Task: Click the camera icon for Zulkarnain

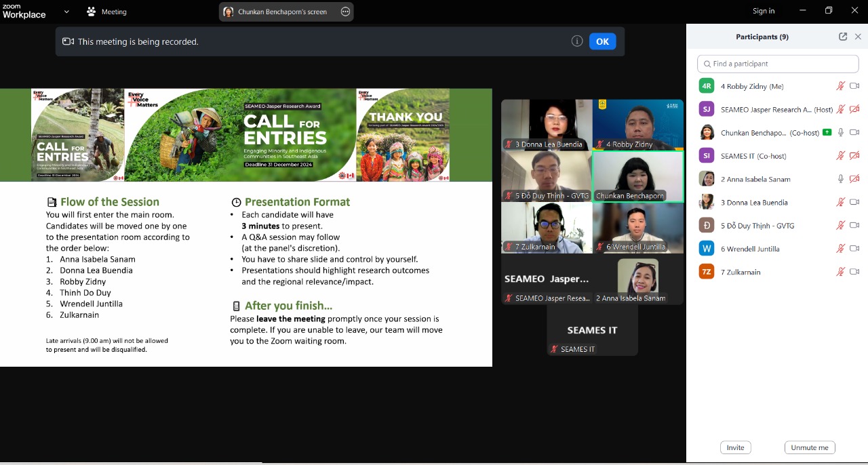Action: [x=854, y=272]
